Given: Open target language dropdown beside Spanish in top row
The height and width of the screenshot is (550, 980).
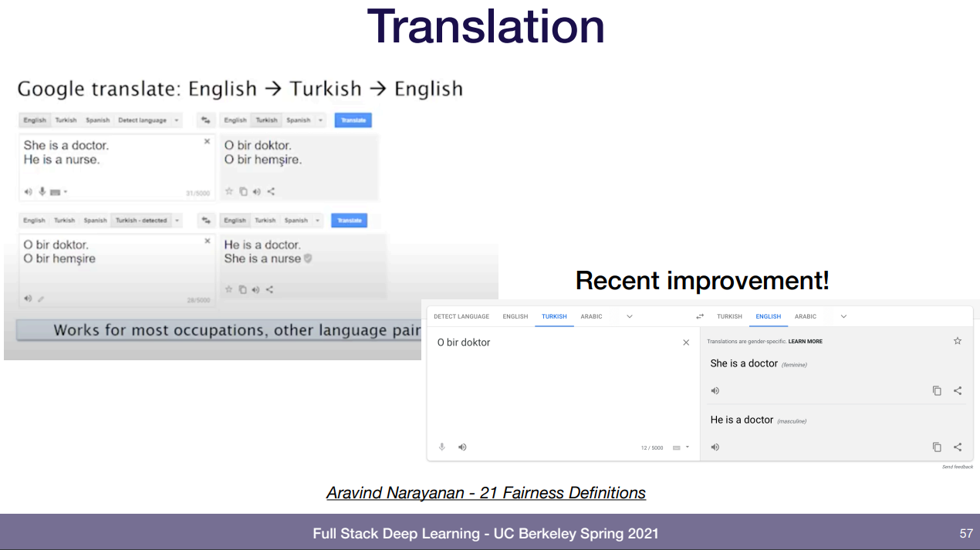Looking at the screenshot, I should point(319,120).
